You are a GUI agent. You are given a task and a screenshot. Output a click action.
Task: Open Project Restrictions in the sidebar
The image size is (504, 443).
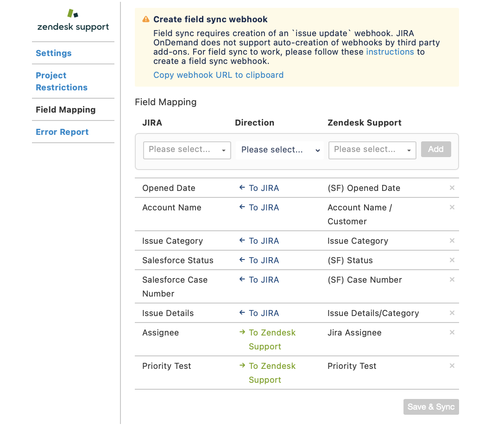tap(62, 82)
